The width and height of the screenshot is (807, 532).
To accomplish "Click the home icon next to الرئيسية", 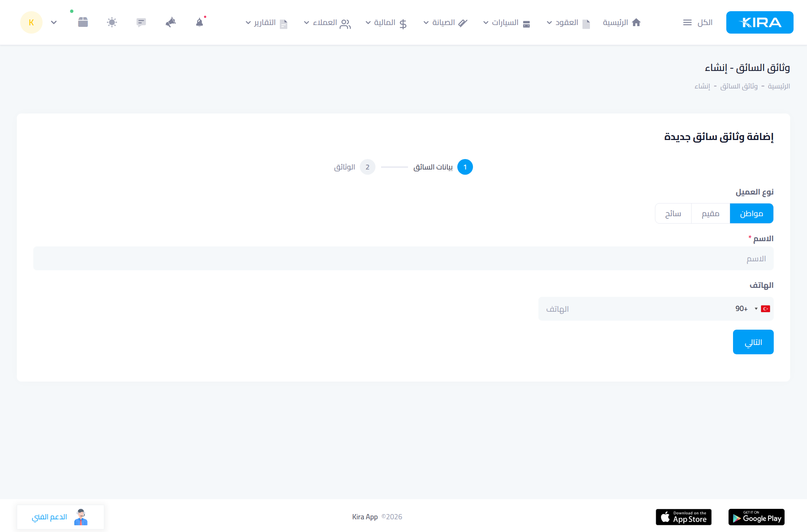I will tap(636, 22).
